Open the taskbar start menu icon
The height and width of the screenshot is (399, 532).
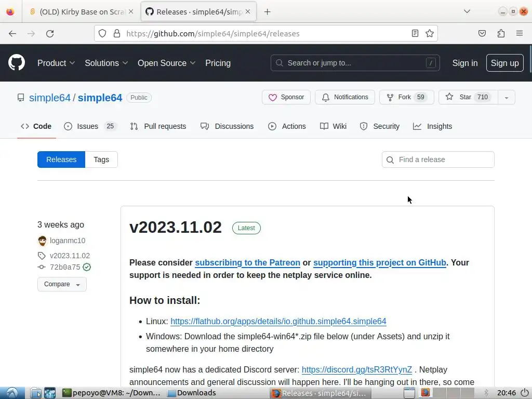point(12,393)
